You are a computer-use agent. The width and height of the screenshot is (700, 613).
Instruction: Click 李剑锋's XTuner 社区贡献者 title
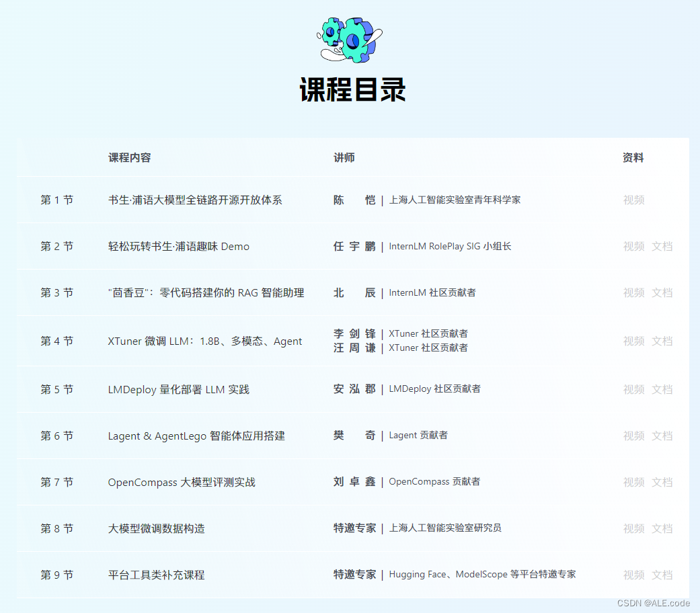point(428,333)
